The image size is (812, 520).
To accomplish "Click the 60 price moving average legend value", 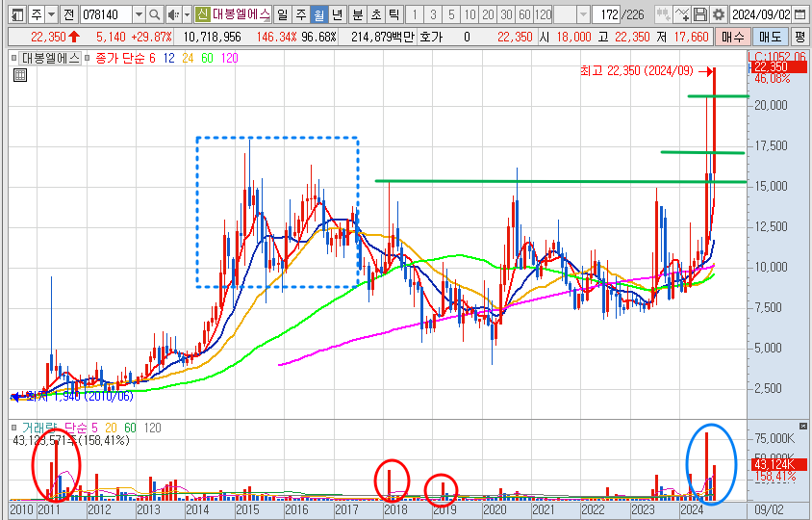I will (207, 59).
